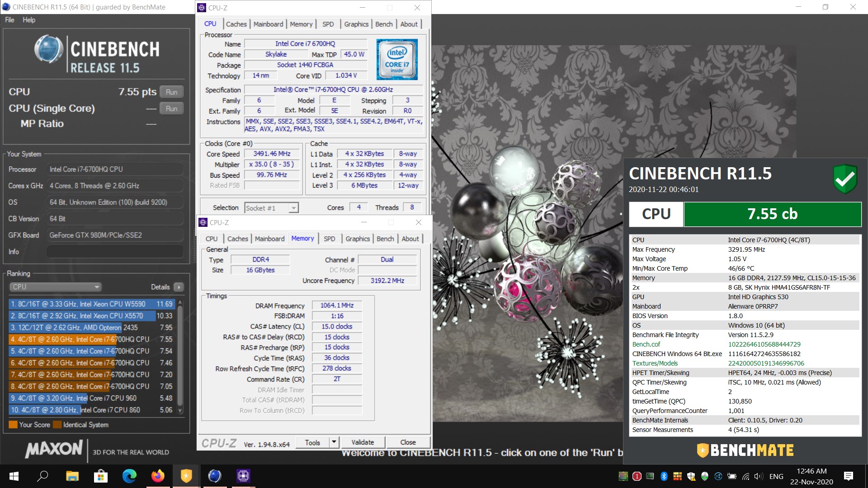Launch Firefox from taskbar
The width and height of the screenshot is (868, 488).
(158, 476)
